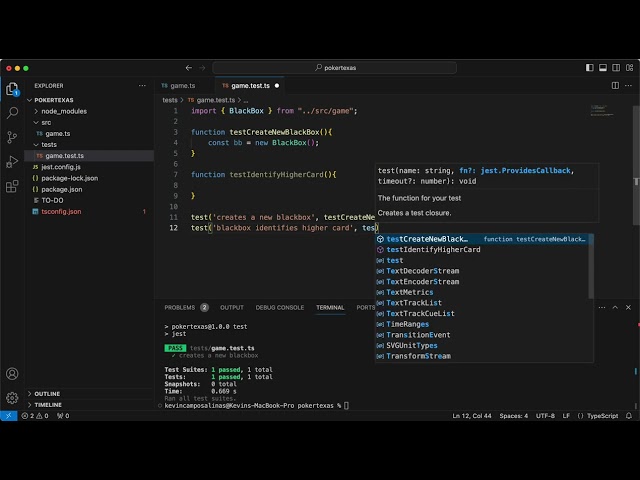Open tsconfig.json file
Viewport: 640px width, 480px height.
[61, 211]
